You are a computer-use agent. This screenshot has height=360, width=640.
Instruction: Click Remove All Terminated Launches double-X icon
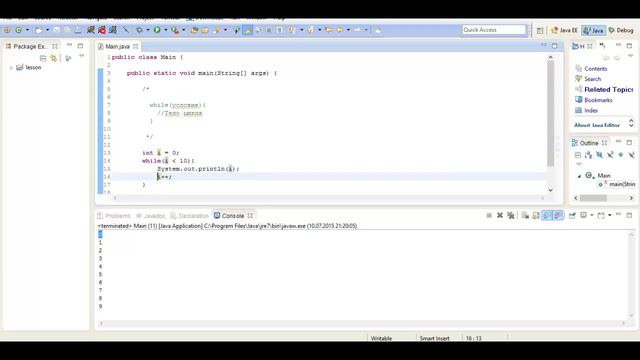pos(511,216)
